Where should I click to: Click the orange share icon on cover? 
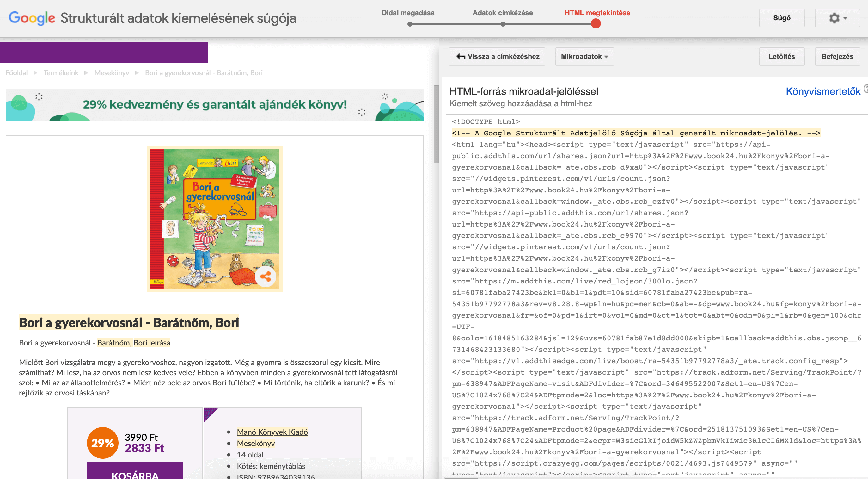(266, 277)
